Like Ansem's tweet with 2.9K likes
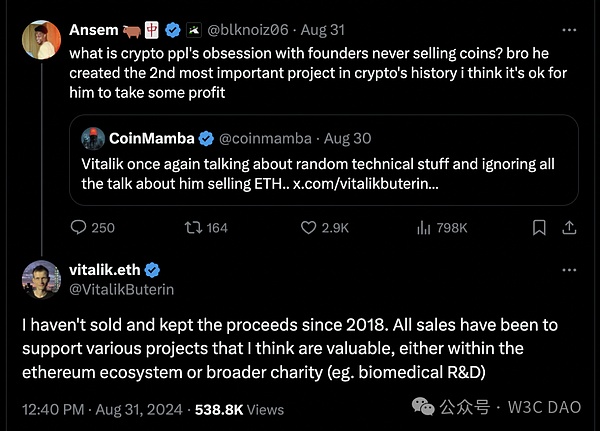The image size is (600, 431). point(319,228)
